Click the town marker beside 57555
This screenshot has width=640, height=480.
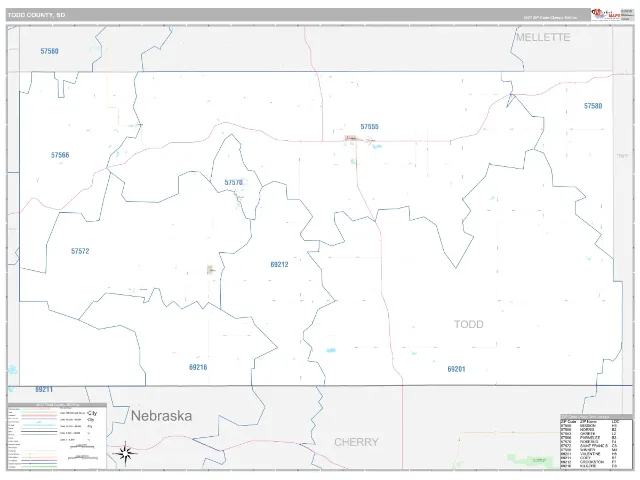pyautogui.click(x=351, y=138)
